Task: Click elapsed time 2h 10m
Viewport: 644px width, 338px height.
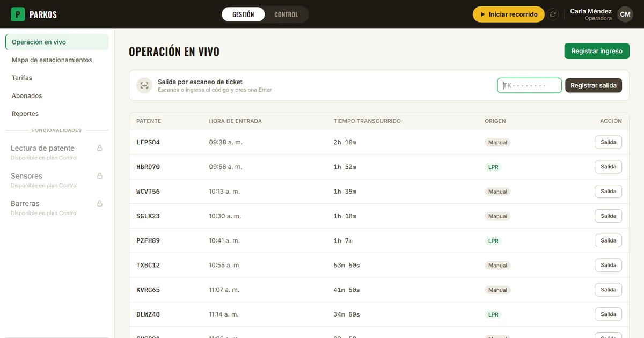Action: pyautogui.click(x=345, y=143)
